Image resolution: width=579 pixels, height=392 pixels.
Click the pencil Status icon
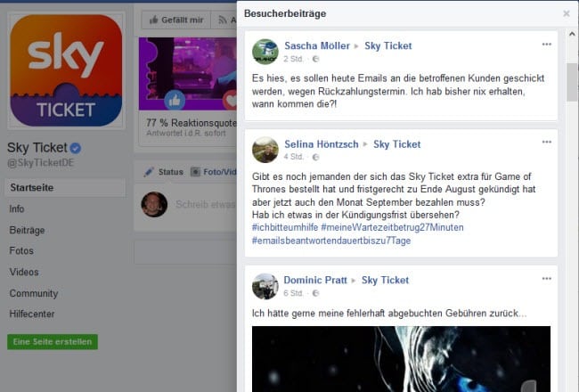click(x=149, y=172)
